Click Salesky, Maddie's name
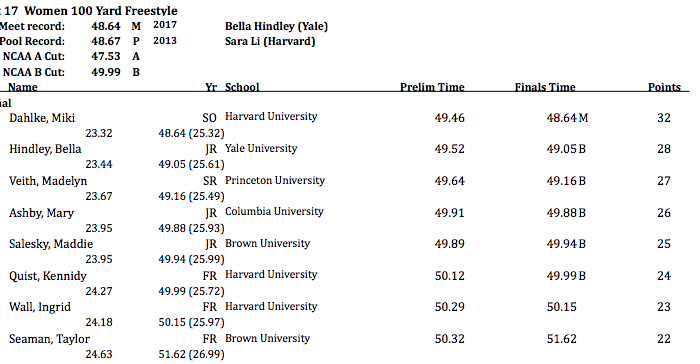This screenshot has height=364, width=700. tap(51, 244)
